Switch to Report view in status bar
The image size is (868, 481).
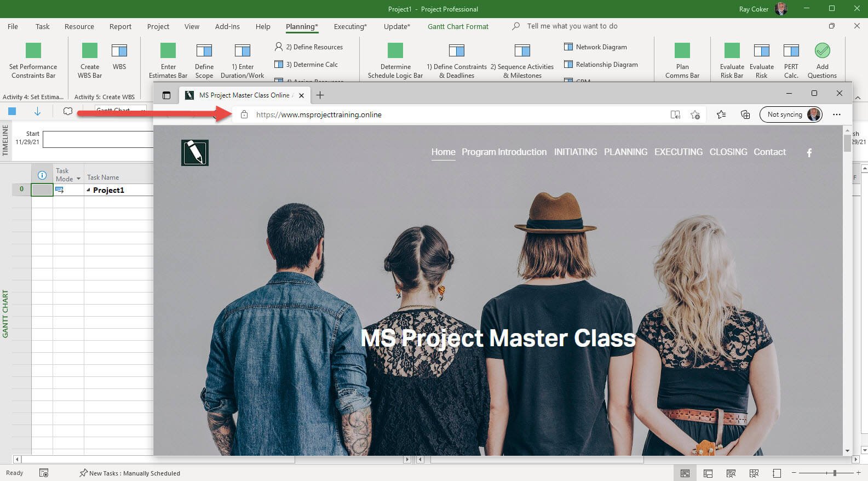[777, 473]
